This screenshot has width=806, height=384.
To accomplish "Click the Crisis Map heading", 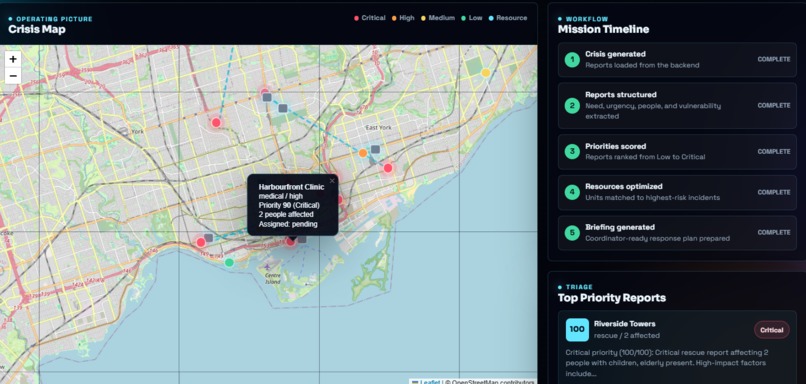I will (36, 29).
